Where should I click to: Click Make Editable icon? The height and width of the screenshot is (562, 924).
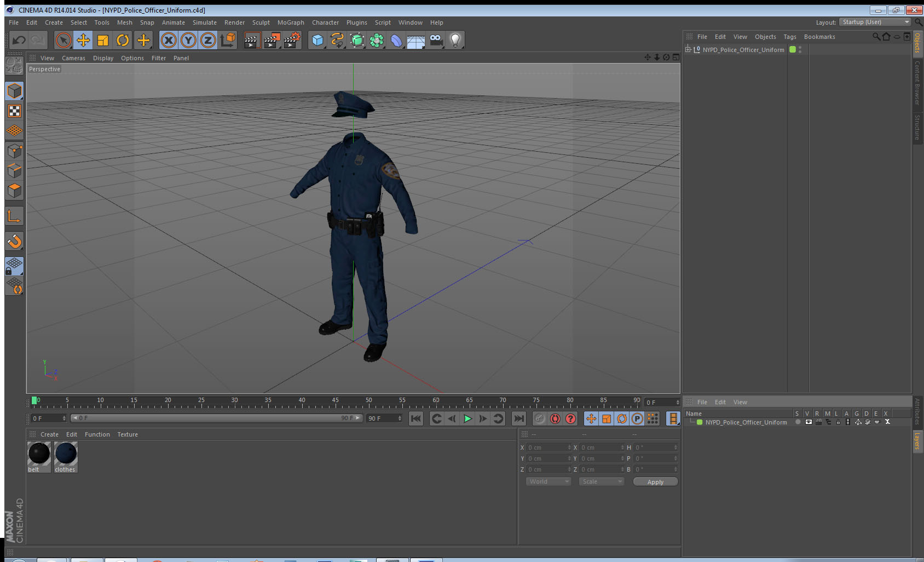pyautogui.click(x=14, y=66)
